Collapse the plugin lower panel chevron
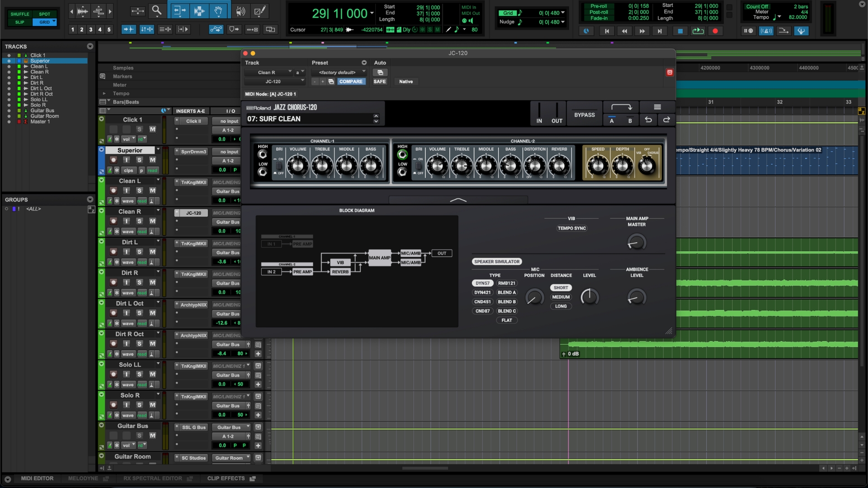Viewport: 868px width, 488px height. (x=458, y=200)
